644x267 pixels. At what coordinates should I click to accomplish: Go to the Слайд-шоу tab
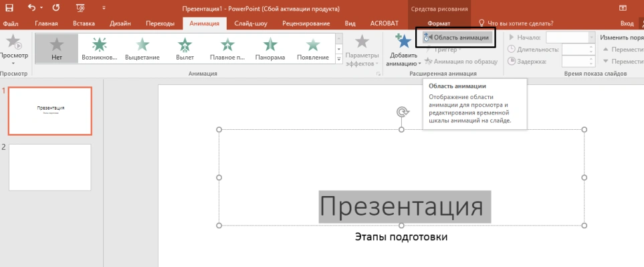(x=251, y=23)
